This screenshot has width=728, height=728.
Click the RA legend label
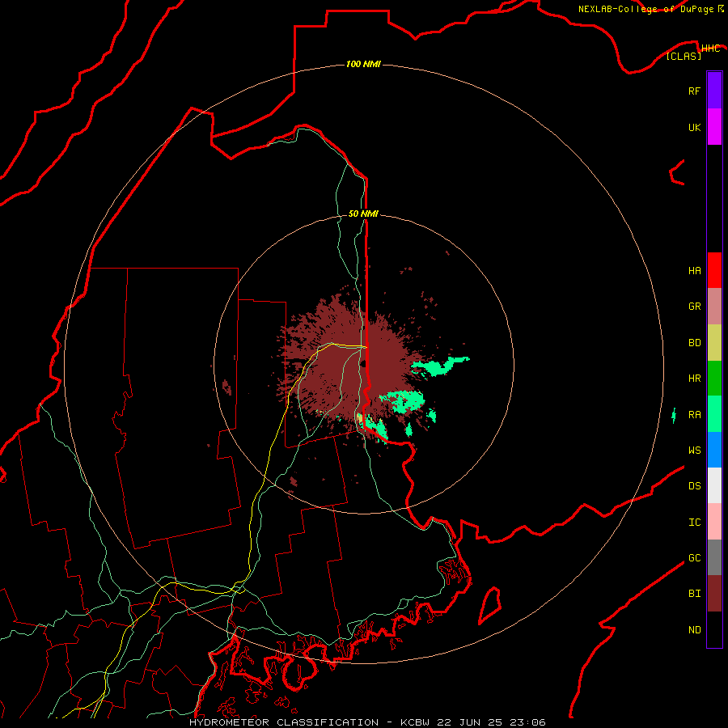click(694, 414)
